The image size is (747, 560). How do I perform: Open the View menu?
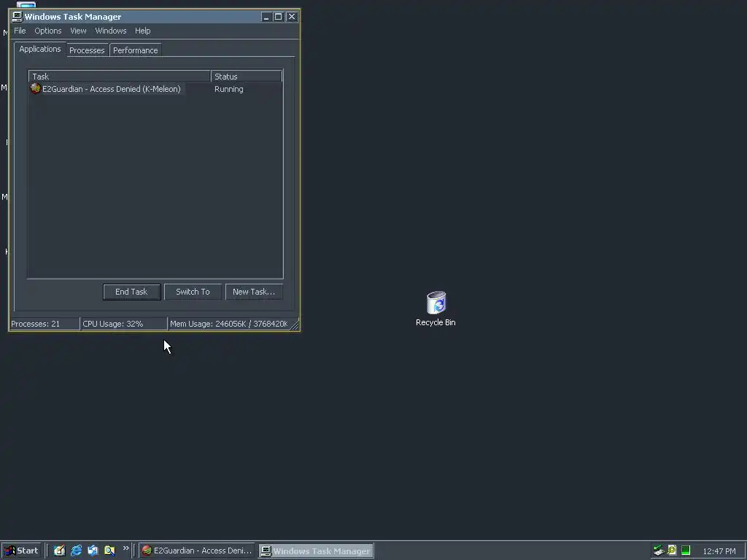click(x=78, y=31)
